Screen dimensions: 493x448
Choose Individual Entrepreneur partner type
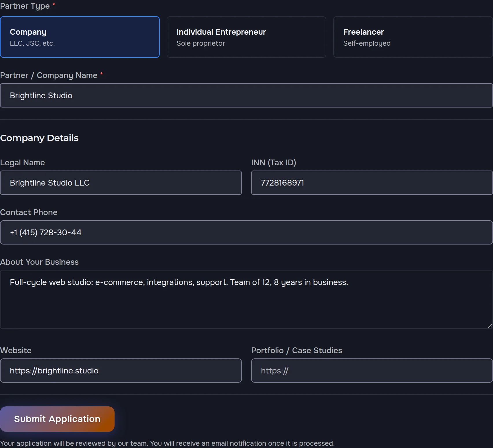246,37
